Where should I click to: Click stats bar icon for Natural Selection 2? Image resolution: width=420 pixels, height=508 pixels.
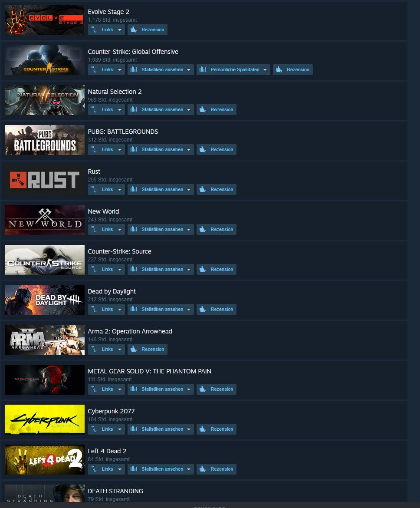click(x=134, y=109)
